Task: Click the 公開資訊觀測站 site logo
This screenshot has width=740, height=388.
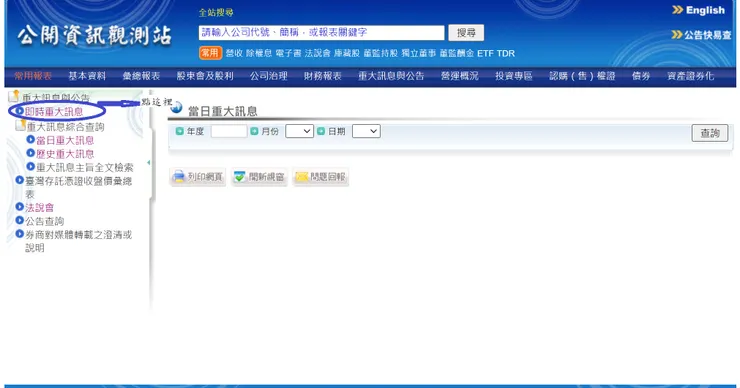Action: [94, 36]
